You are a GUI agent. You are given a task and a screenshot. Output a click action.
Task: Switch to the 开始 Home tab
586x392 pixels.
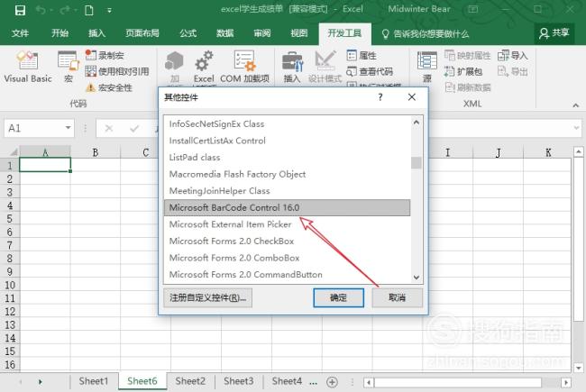tap(60, 33)
